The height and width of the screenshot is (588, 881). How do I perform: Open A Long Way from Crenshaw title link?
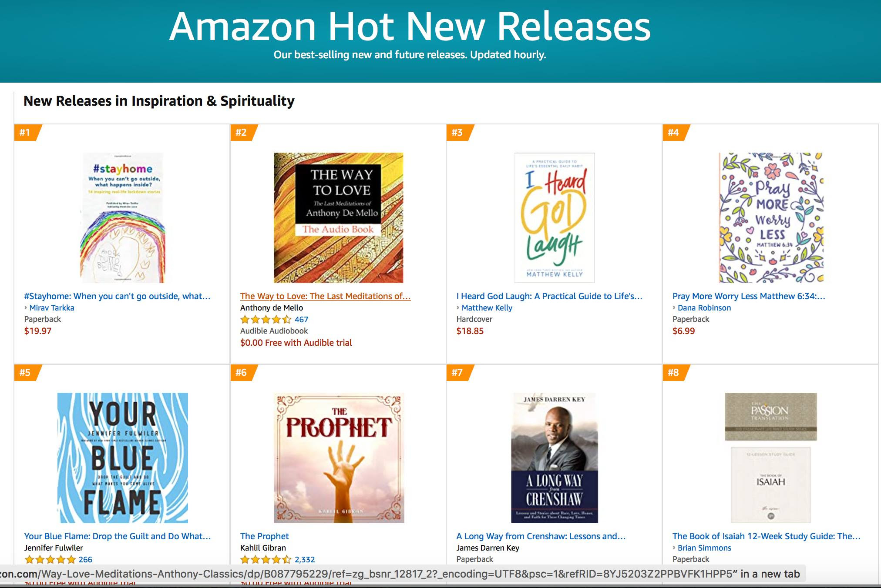541,536
